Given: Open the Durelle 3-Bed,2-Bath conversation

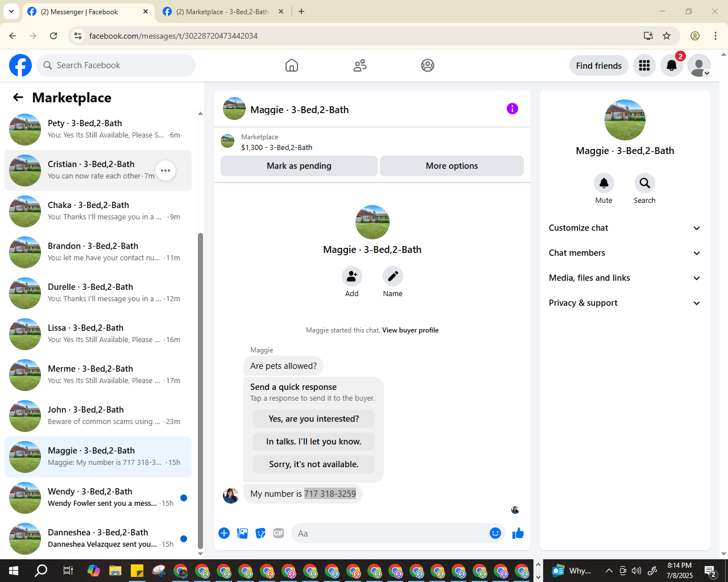Looking at the screenshot, I should 98,293.
